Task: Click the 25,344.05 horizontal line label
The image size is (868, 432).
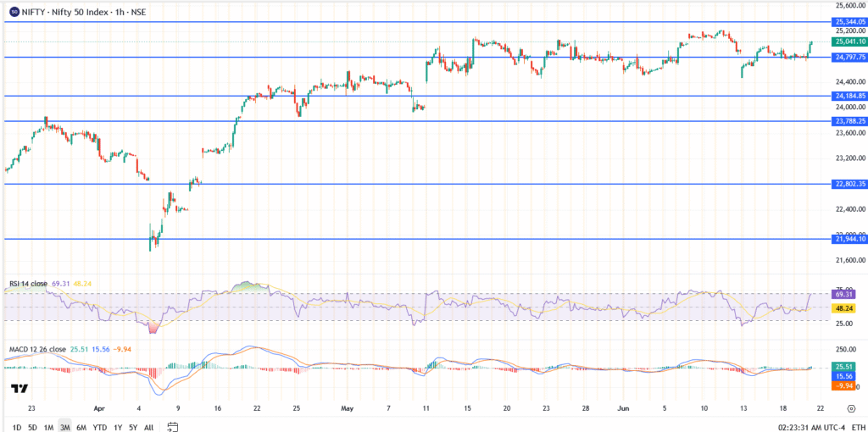Action: [x=850, y=21]
